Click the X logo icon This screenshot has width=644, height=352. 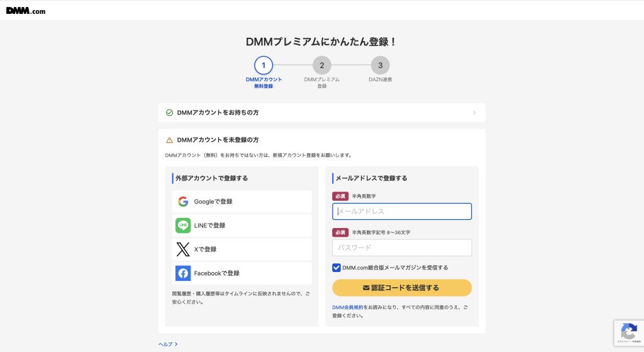tap(183, 249)
